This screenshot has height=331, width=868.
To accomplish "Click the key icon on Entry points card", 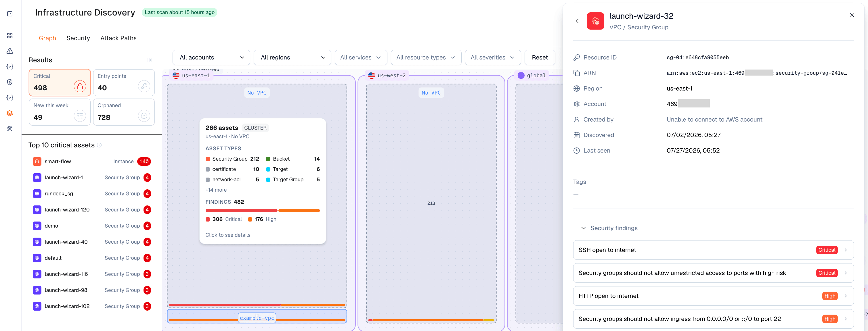I will [144, 86].
